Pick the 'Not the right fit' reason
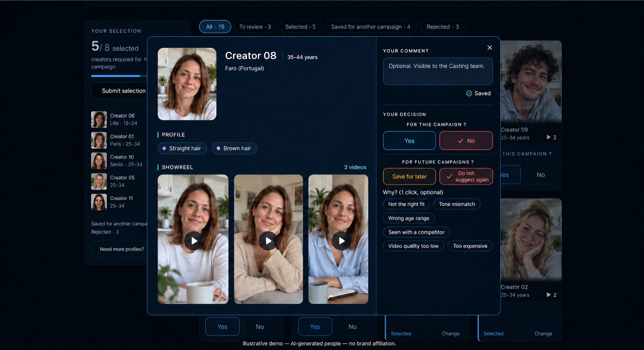Viewport: 644px width, 350px height. click(406, 204)
